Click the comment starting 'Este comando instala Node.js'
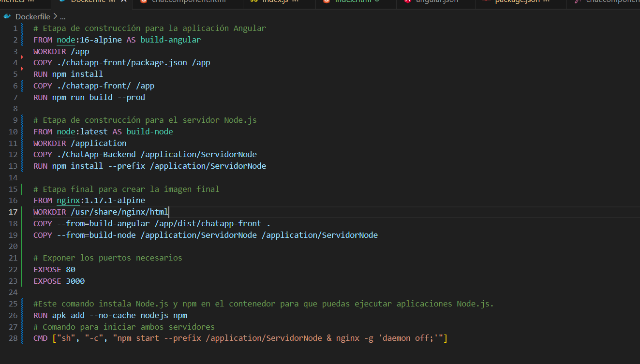Image resolution: width=640 pixels, height=364 pixels. click(x=264, y=304)
